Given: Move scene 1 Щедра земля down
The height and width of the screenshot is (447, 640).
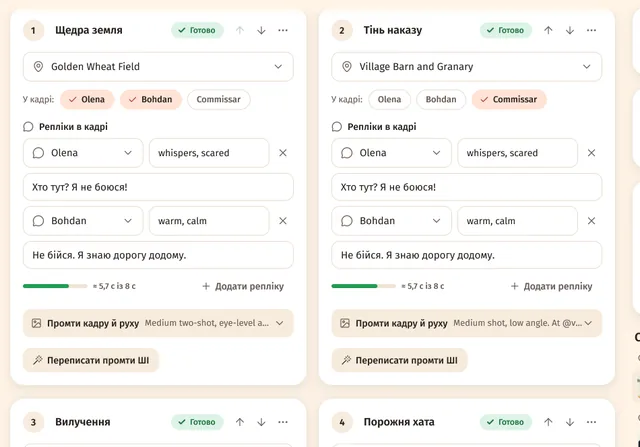Looking at the screenshot, I should point(261,30).
